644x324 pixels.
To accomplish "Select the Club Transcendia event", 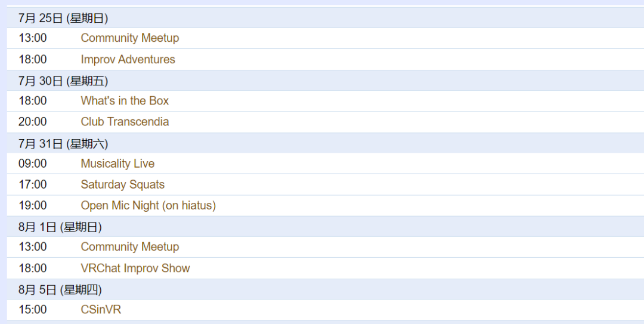I will pyautogui.click(x=125, y=122).
